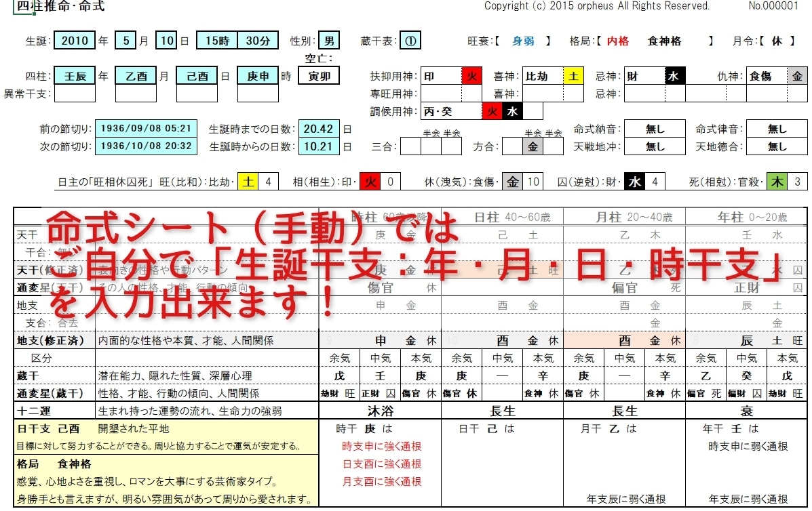
Task: Select the 忌神 cell containing 財
Action: pos(644,76)
